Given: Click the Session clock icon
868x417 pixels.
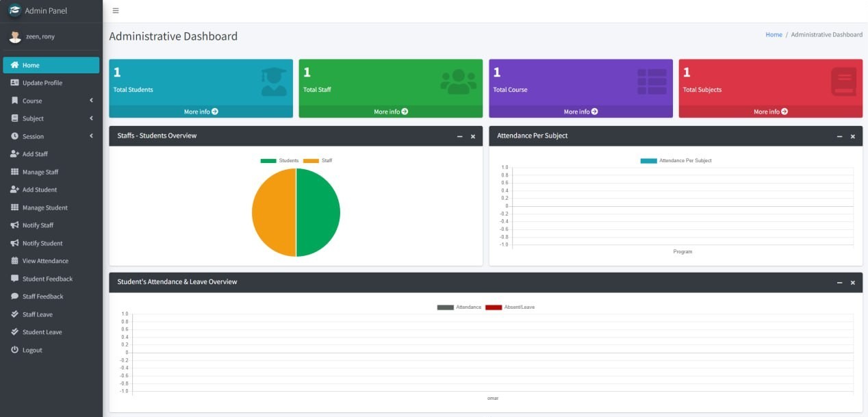Looking at the screenshot, I should click(x=14, y=136).
